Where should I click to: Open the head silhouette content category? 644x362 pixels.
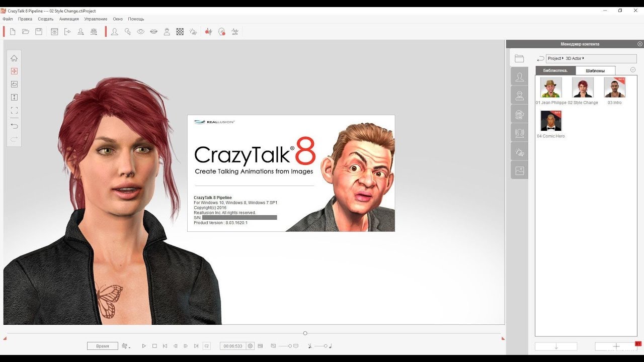pos(519,77)
